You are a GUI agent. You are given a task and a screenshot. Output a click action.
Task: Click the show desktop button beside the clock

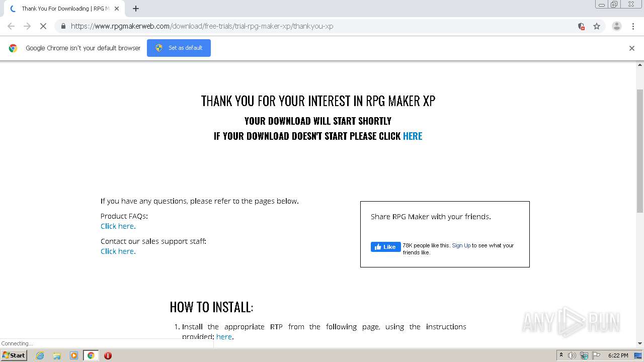(x=639, y=355)
